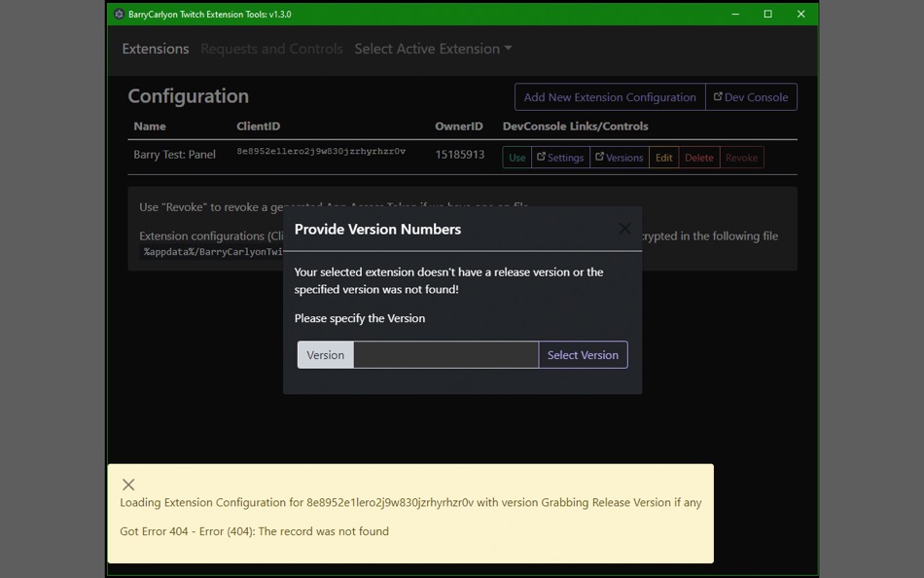The width and height of the screenshot is (924, 578).
Task: Focus the Version input field
Action: (446, 355)
